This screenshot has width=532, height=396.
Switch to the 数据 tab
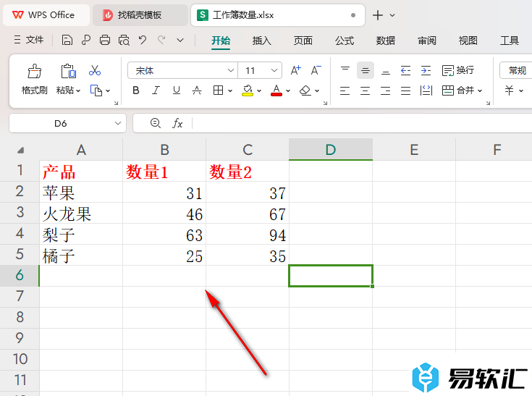click(x=385, y=41)
